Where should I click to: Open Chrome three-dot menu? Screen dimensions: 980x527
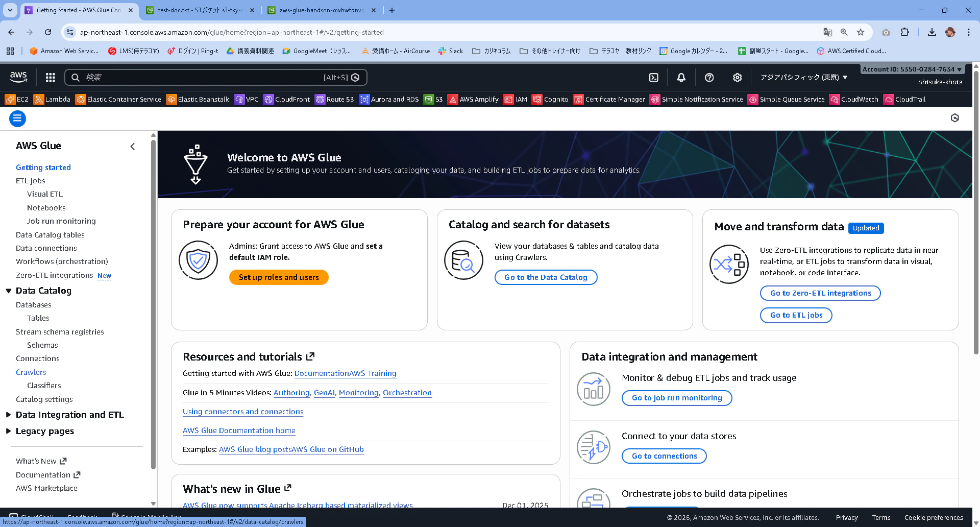[968, 32]
